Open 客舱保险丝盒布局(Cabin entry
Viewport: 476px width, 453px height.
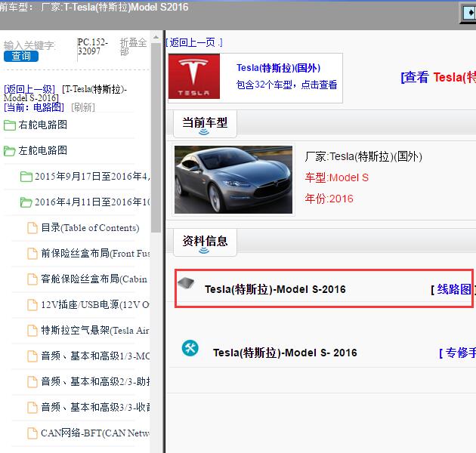[94, 279]
